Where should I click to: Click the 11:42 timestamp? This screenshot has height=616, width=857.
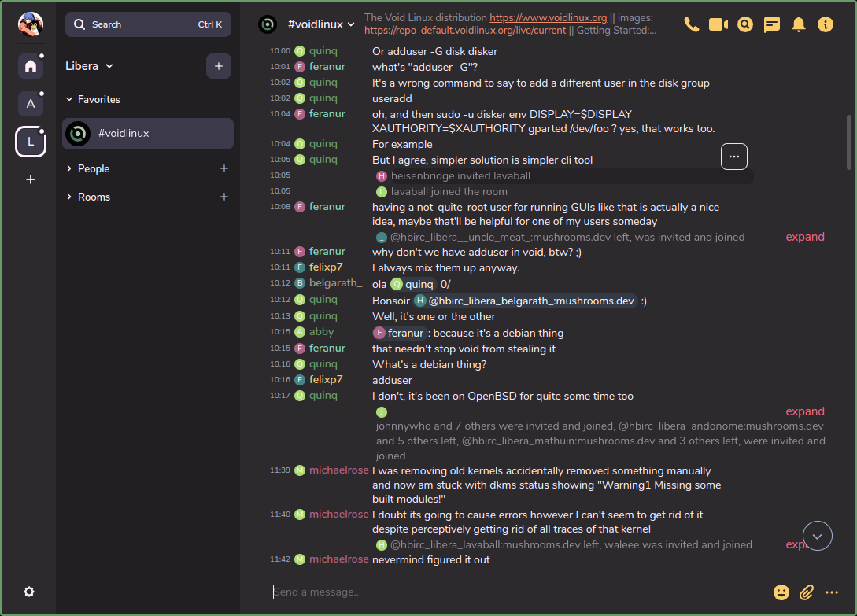[x=280, y=559]
